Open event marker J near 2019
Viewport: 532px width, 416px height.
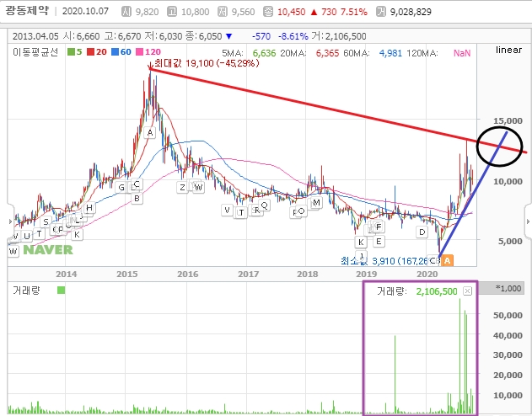pyautogui.click(x=362, y=256)
